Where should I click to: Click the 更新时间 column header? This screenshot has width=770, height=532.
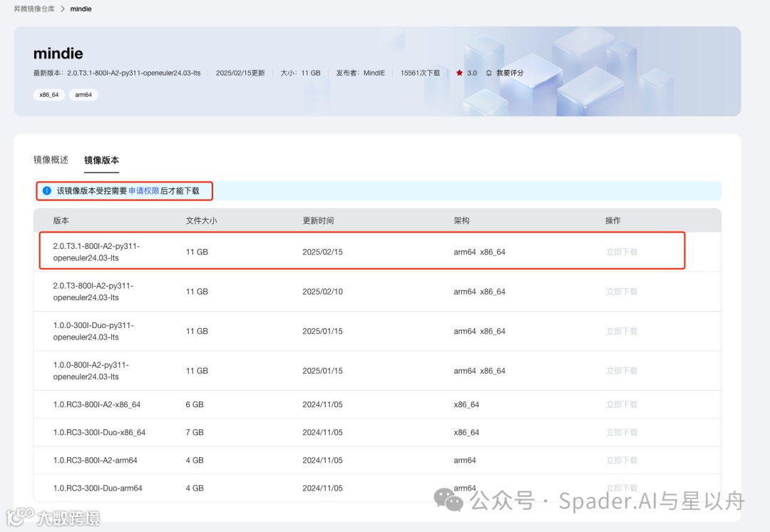tap(318, 220)
